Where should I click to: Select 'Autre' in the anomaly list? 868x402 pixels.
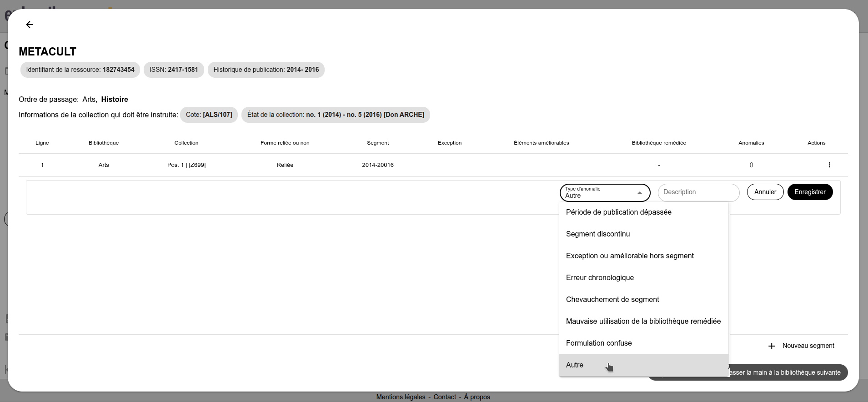pyautogui.click(x=575, y=365)
